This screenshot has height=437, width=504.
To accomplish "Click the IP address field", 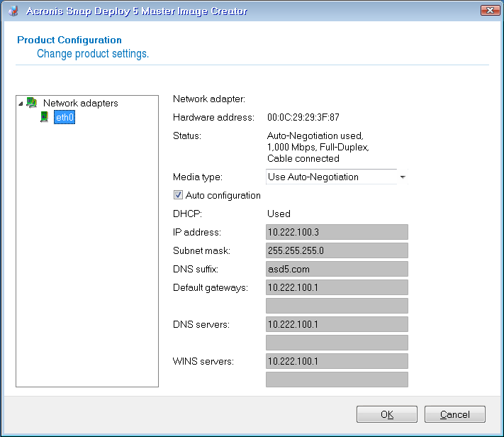I will coord(337,232).
